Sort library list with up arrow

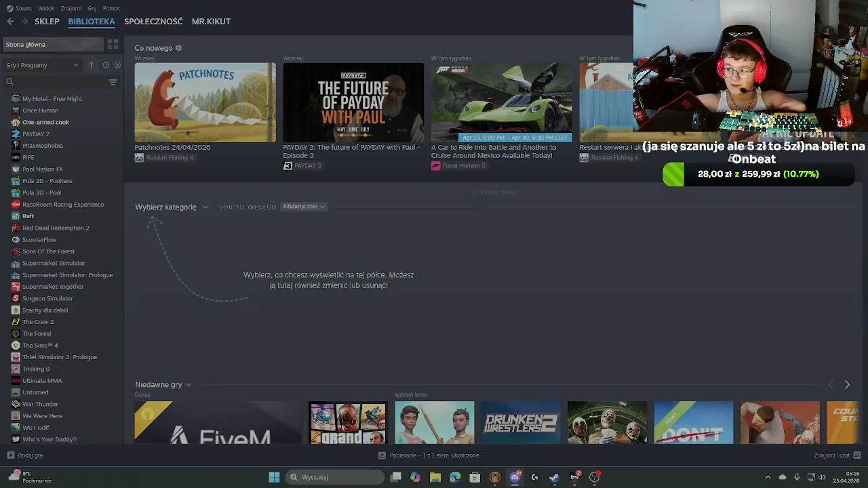[92, 65]
